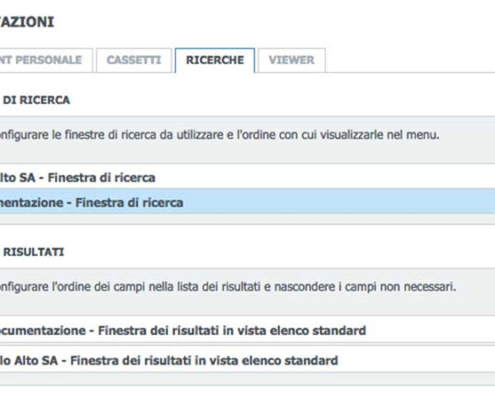495x400 pixels.
Task: Click the RISULTATI section heading
Action: (x=32, y=252)
